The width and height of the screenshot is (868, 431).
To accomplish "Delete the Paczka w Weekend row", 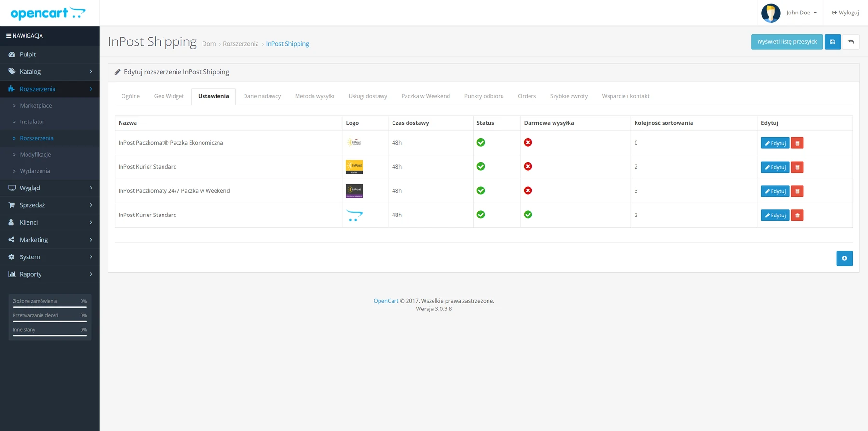I will 797,191.
